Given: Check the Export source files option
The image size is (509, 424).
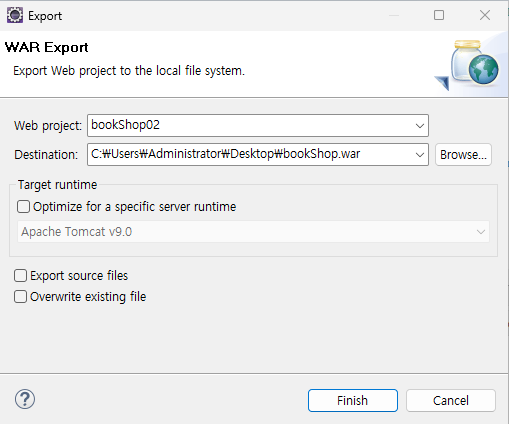Looking at the screenshot, I should click(20, 276).
